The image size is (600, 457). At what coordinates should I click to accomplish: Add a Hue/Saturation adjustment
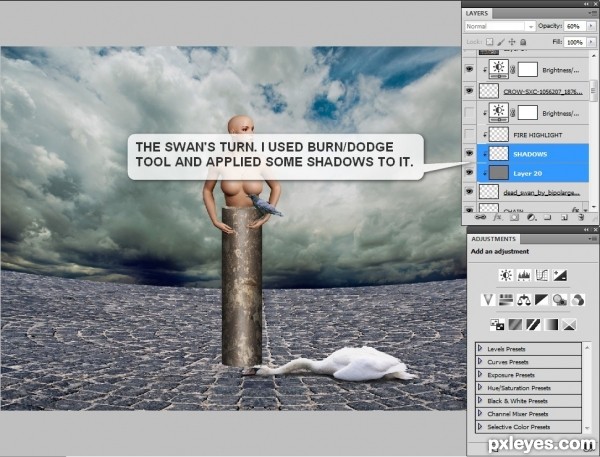pos(506,300)
